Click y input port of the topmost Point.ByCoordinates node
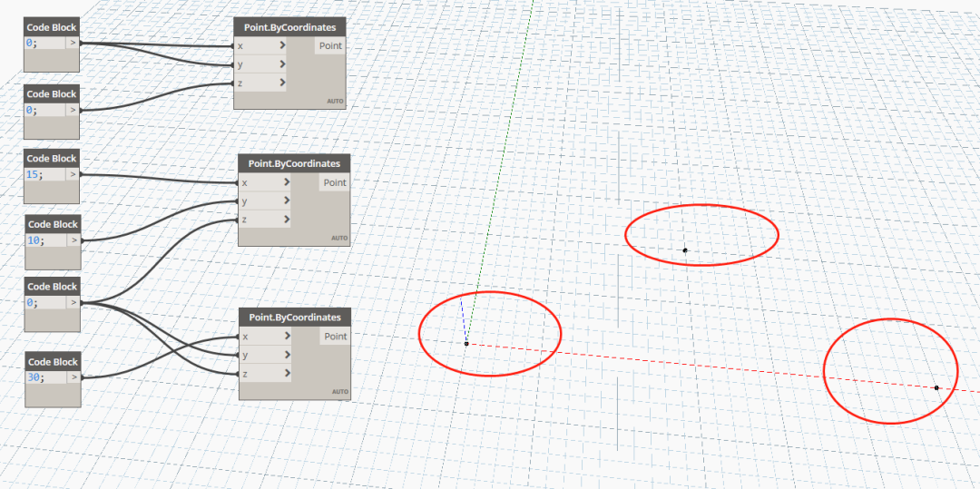Viewport: 980px width, 489px height. click(260, 64)
